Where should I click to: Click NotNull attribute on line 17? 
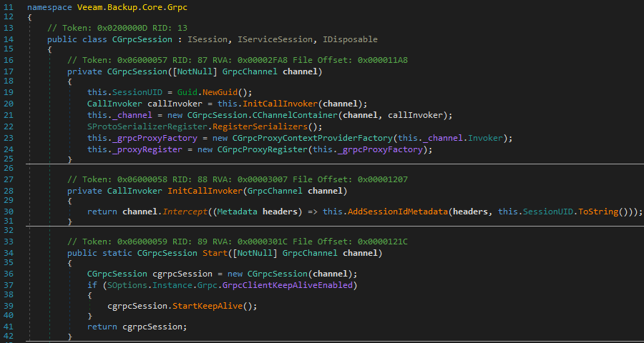(x=195, y=71)
